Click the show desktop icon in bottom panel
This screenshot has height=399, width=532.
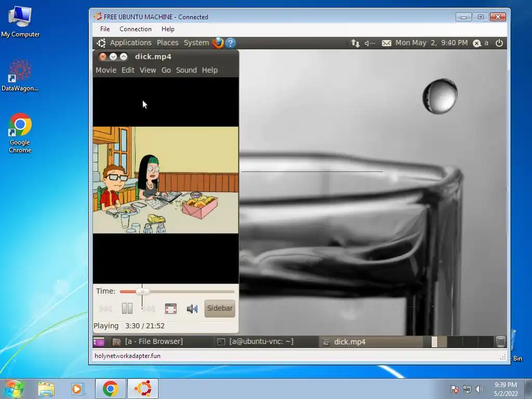(x=99, y=342)
